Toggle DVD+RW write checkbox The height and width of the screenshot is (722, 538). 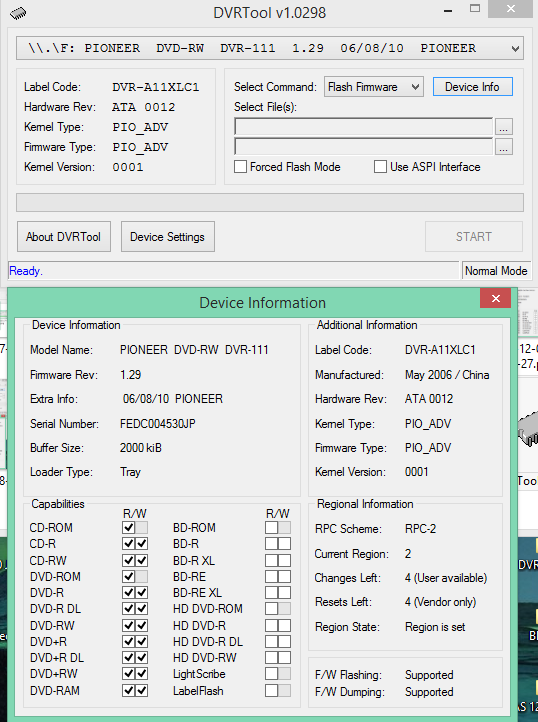142,674
